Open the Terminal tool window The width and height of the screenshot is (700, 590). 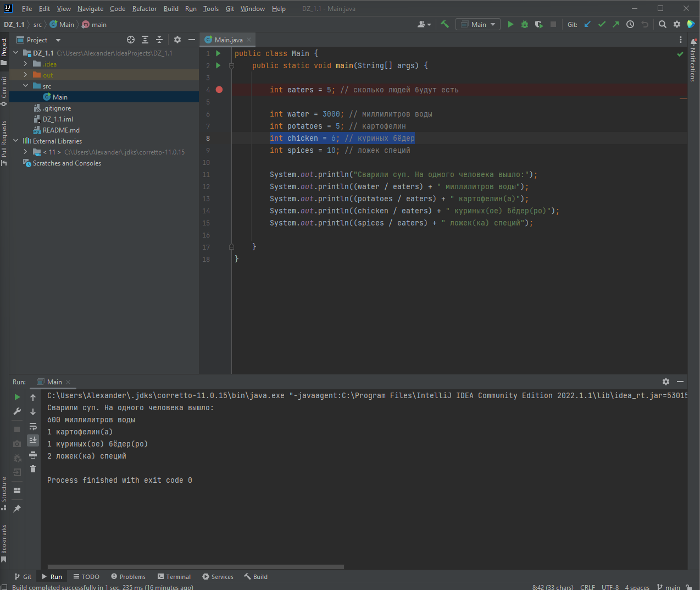pos(174,577)
